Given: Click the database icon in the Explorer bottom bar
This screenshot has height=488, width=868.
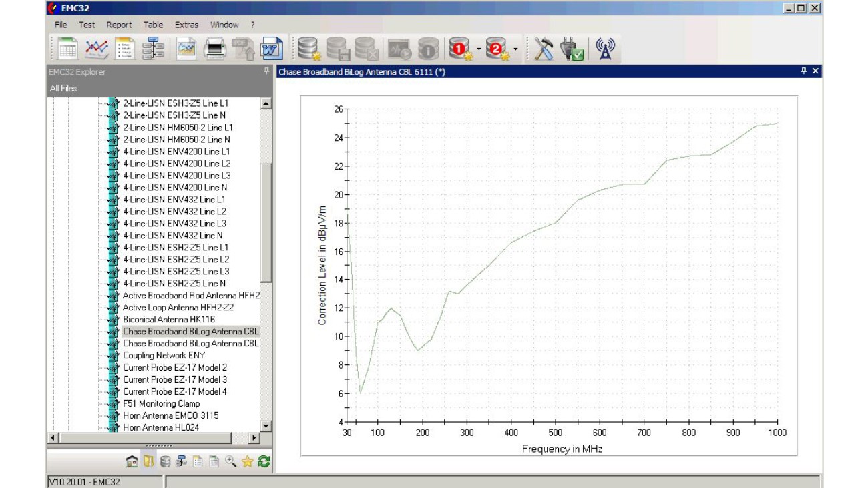Looking at the screenshot, I should pos(165,461).
